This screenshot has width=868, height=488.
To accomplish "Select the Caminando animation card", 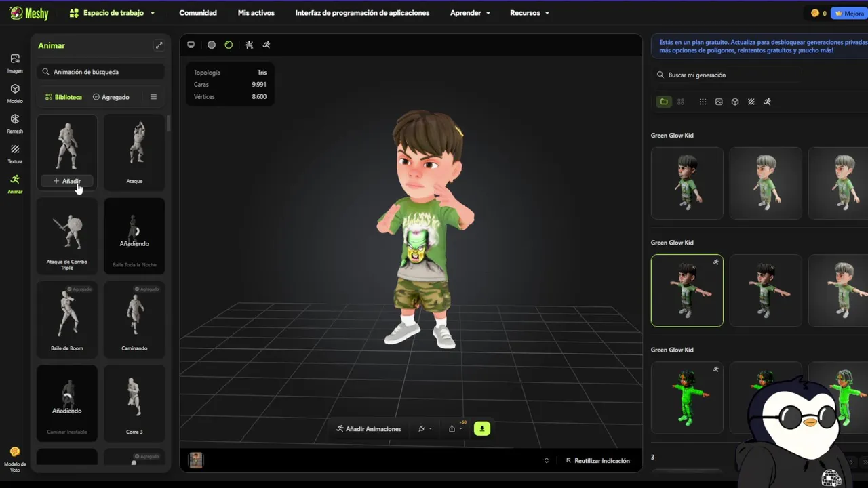I will click(134, 319).
